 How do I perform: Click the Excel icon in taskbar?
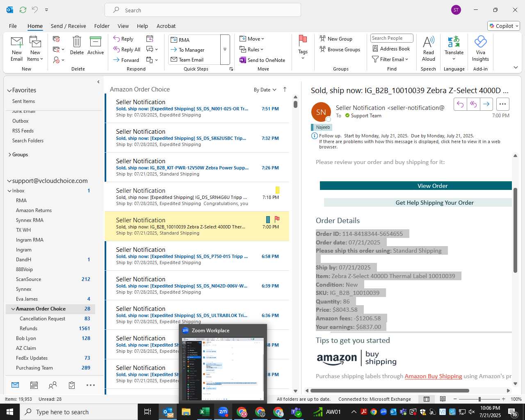204,412
